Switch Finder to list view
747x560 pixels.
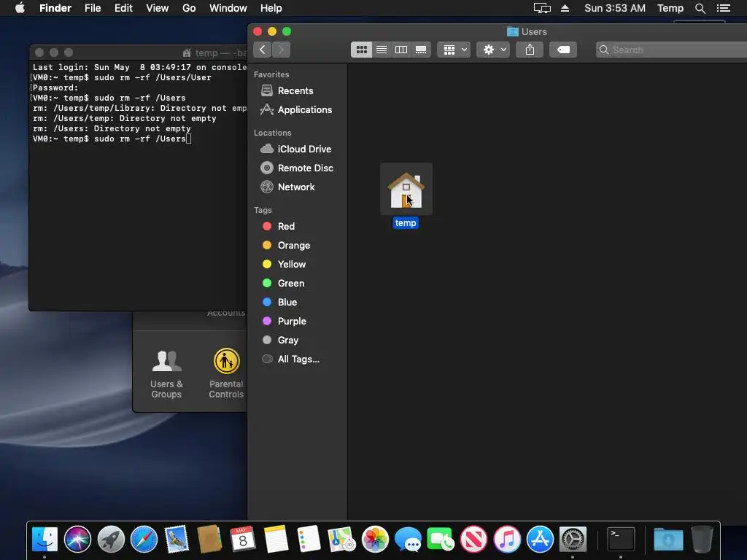pos(381,50)
